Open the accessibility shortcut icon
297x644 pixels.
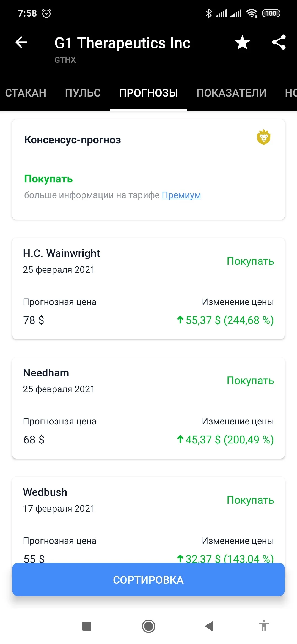click(264, 625)
